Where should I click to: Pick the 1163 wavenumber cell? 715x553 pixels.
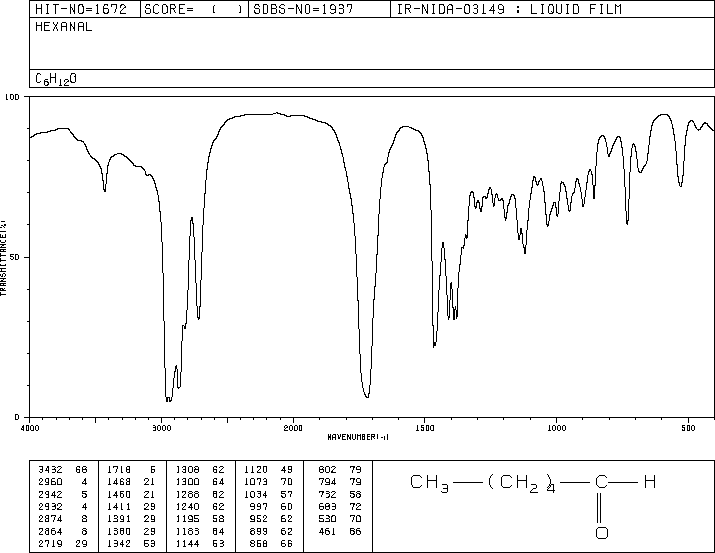click(x=187, y=531)
